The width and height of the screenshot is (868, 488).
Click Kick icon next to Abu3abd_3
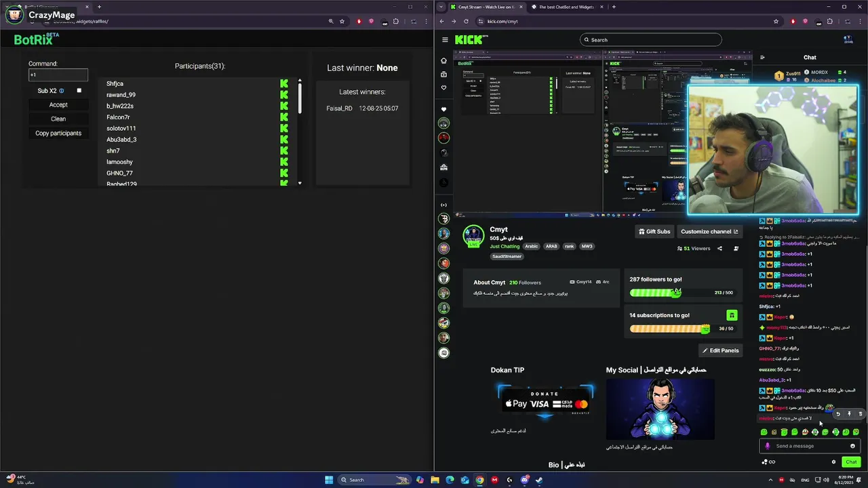click(284, 140)
